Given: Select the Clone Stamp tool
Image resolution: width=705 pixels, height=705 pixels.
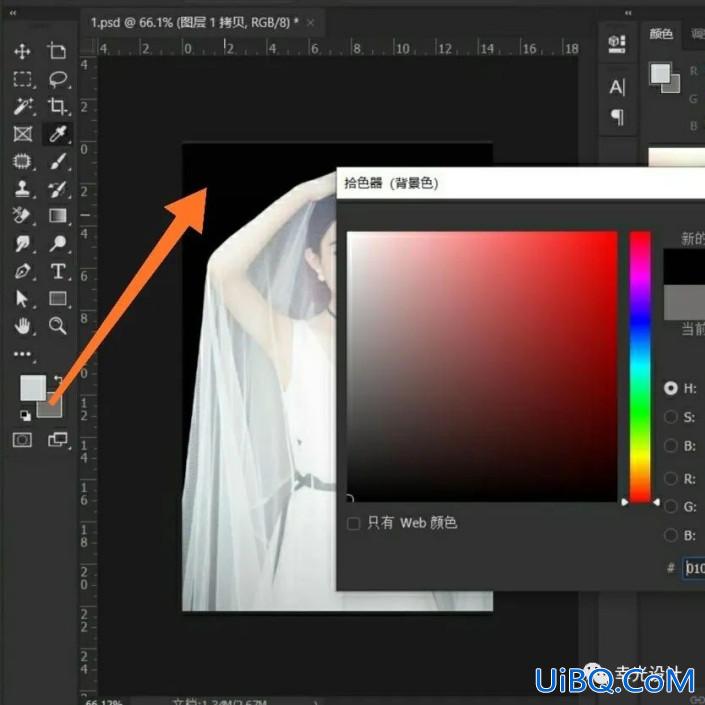Looking at the screenshot, I should tap(22, 189).
